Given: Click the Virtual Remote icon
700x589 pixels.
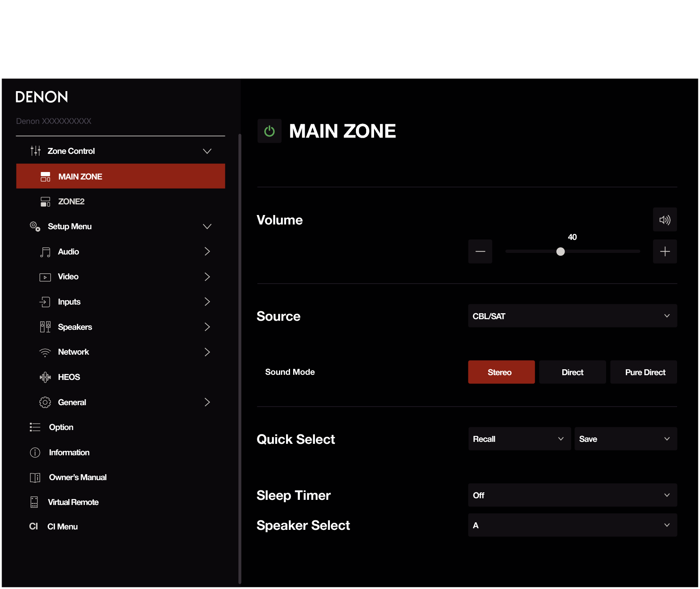Looking at the screenshot, I should click(x=34, y=502).
